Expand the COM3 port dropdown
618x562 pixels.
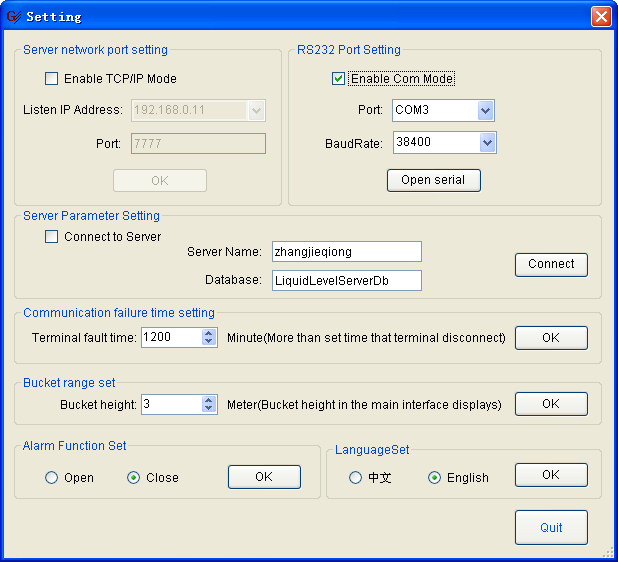485,110
